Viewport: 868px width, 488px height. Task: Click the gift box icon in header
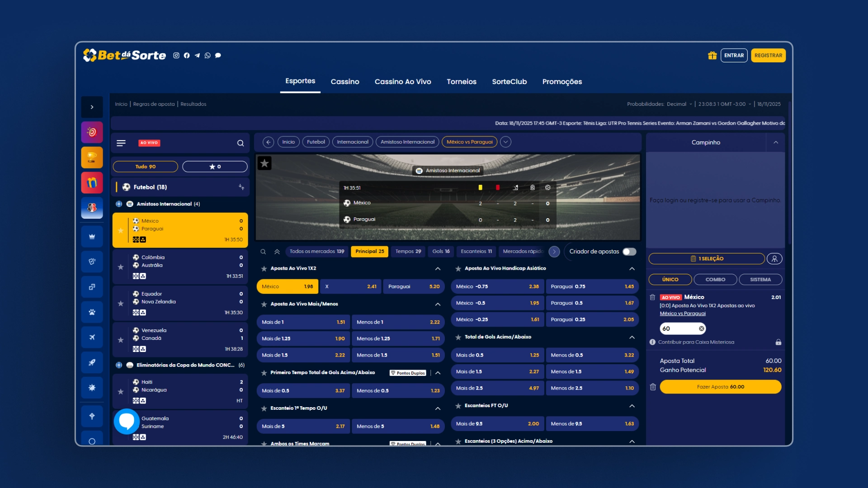tap(712, 56)
